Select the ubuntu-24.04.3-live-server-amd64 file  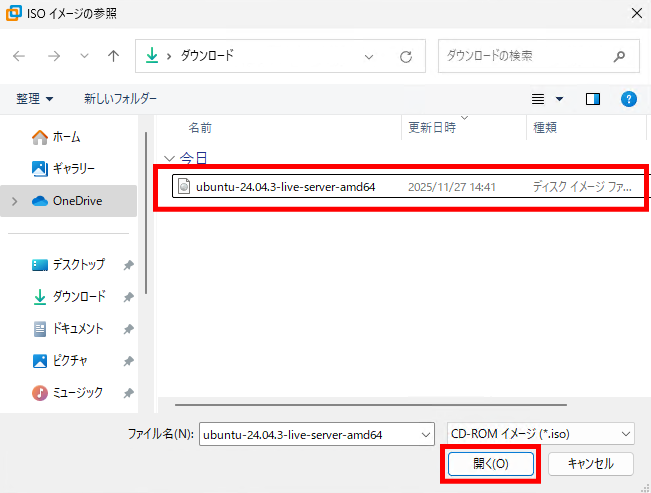(285, 186)
